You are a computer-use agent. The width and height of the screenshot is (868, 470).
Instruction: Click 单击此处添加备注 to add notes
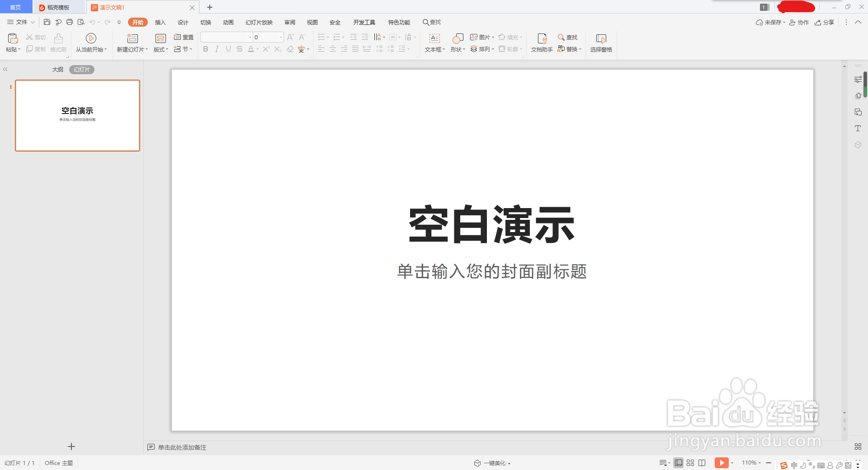(181, 447)
